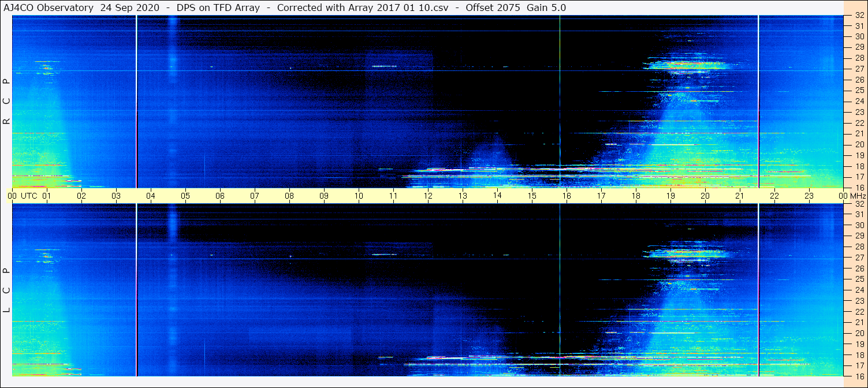Click the '06' hour tick label

tap(220, 196)
